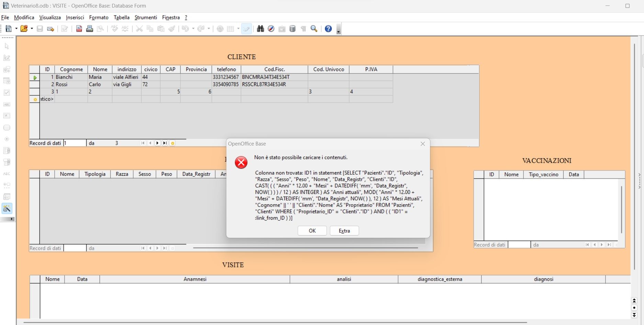Viewport: 644px width, 325px height.
Task: Go to next record in CLIENTE navigation
Action: 158,143
